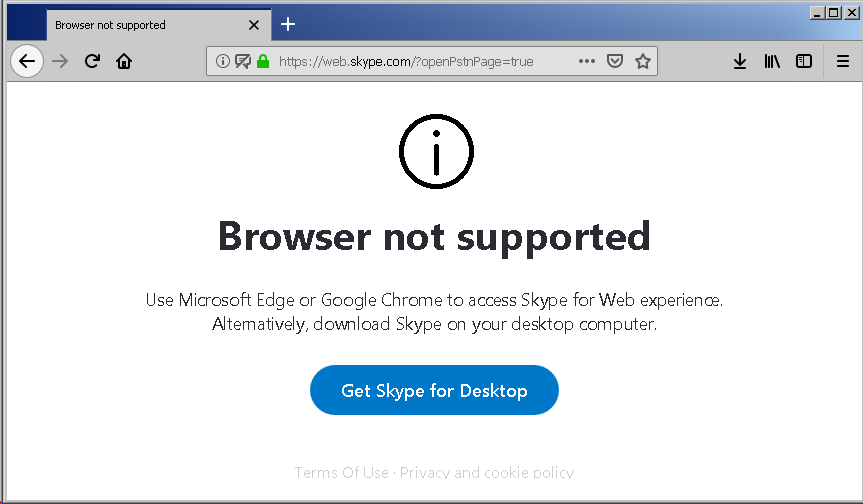
Task: Open a new tab with plus
Action: 288,24
